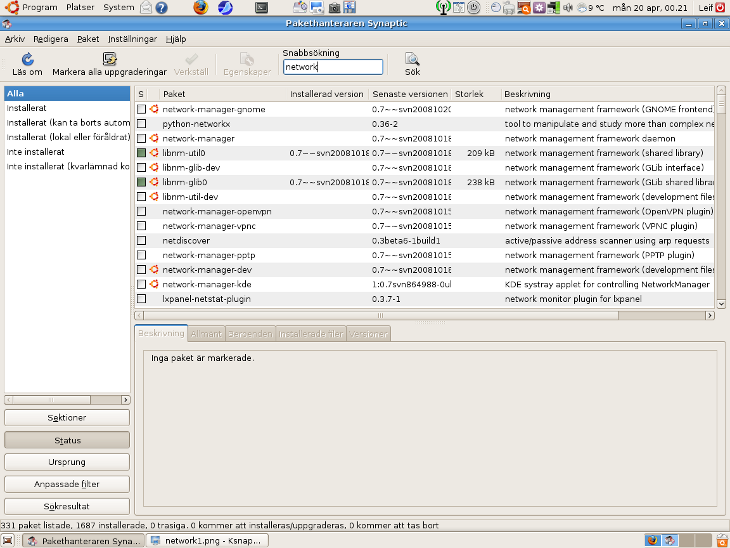Open the terminal launcher in top panel
The width and height of the screenshot is (730, 548).
262,7
